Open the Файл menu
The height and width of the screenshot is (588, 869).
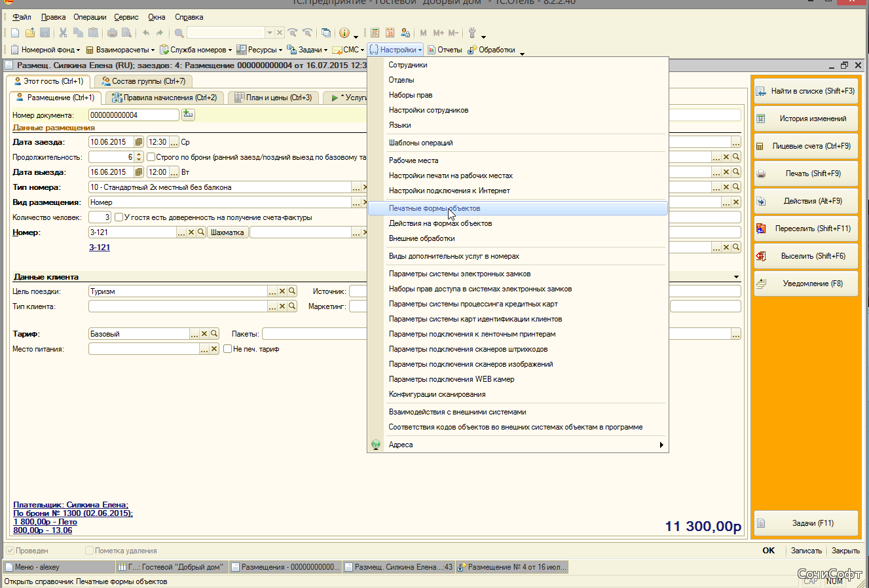(22, 17)
